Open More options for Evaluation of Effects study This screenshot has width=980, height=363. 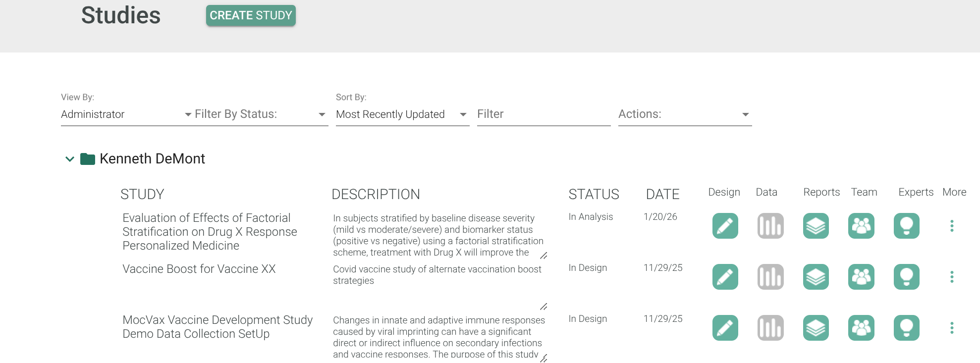point(952,226)
